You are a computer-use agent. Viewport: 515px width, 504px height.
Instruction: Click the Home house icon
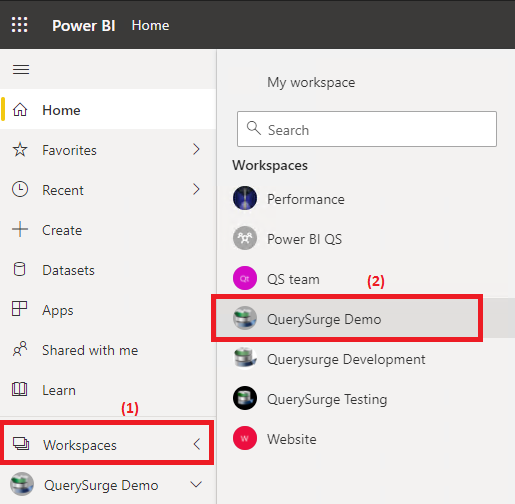tap(20, 110)
